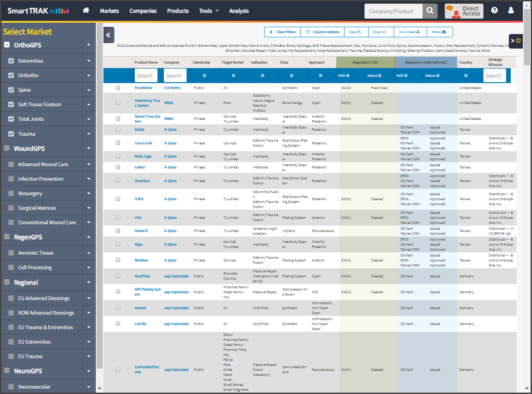Image resolution: width=532 pixels, height=394 pixels.
Task: Open the Companies menu
Action: [143, 11]
